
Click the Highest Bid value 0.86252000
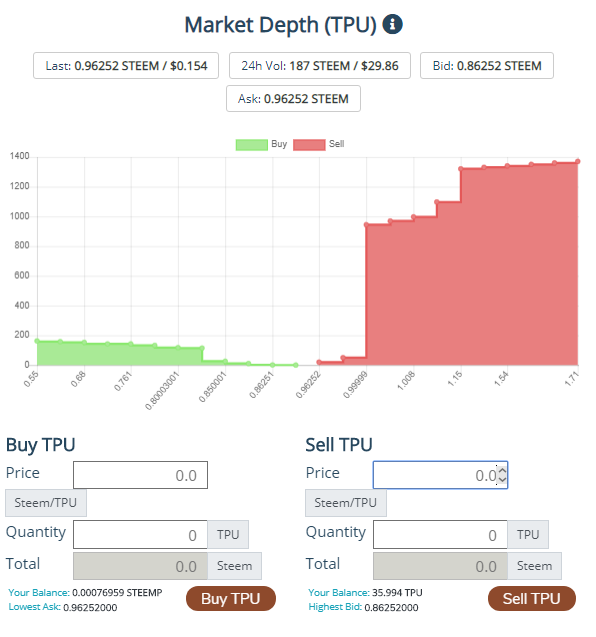tap(391, 607)
